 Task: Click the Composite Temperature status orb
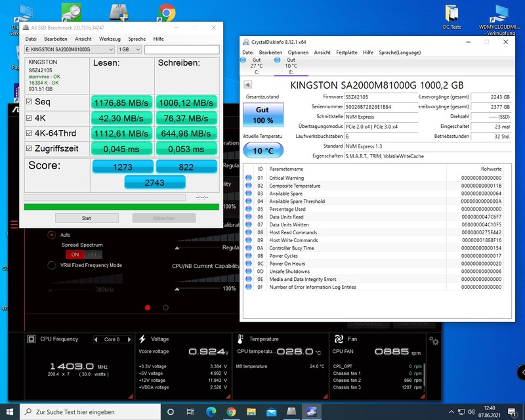[x=249, y=185]
